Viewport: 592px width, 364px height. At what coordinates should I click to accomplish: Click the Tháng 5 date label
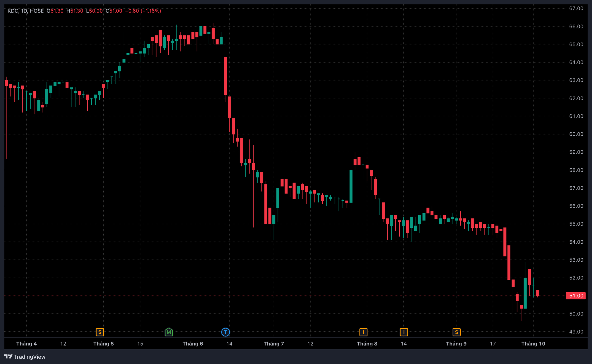pos(104,344)
